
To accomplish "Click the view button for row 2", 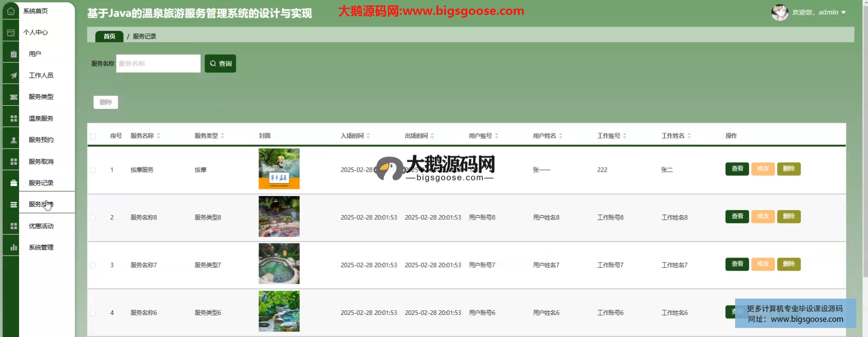I will pyautogui.click(x=737, y=216).
